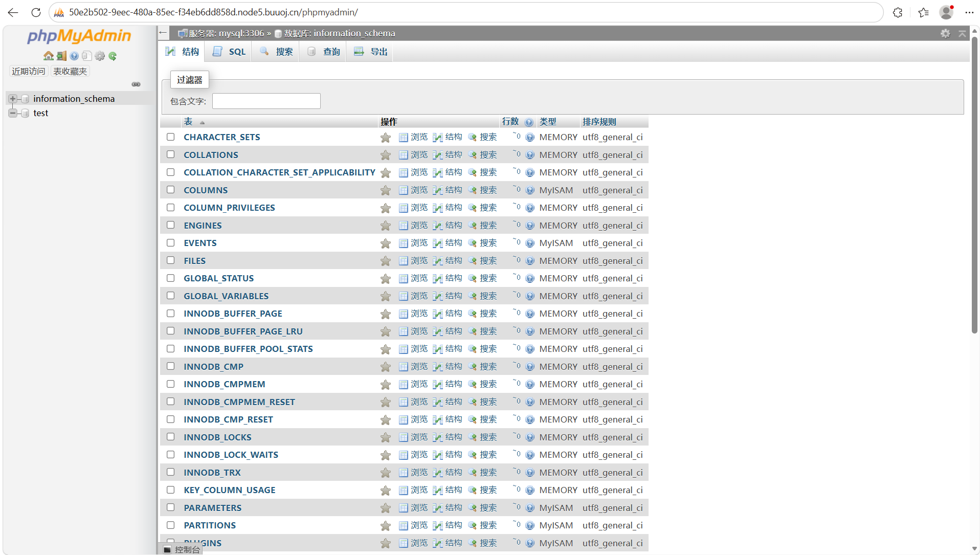
Task: Show the 近期访问 list
Action: (x=29, y=71)
